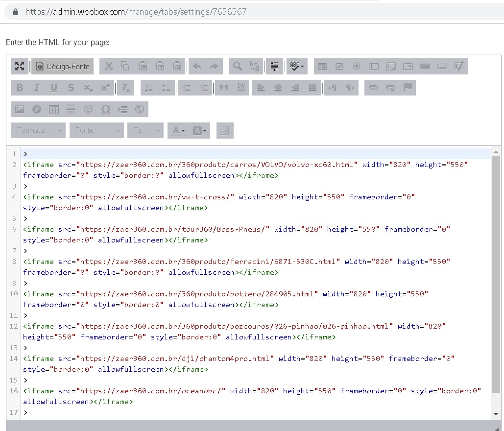Insert special character Omega icon

105,109
